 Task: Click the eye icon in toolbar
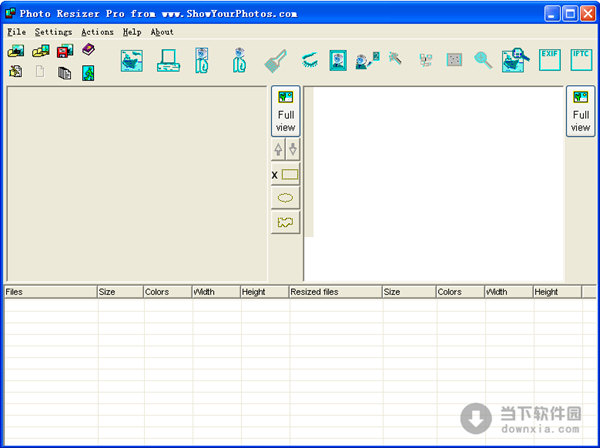pyautogui.click(x=309, y=60)
